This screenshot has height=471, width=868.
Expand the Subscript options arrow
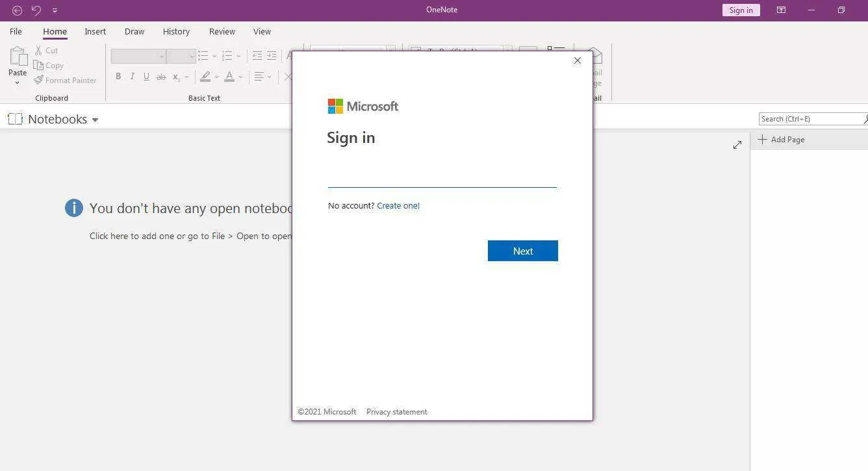pos(186,77)
